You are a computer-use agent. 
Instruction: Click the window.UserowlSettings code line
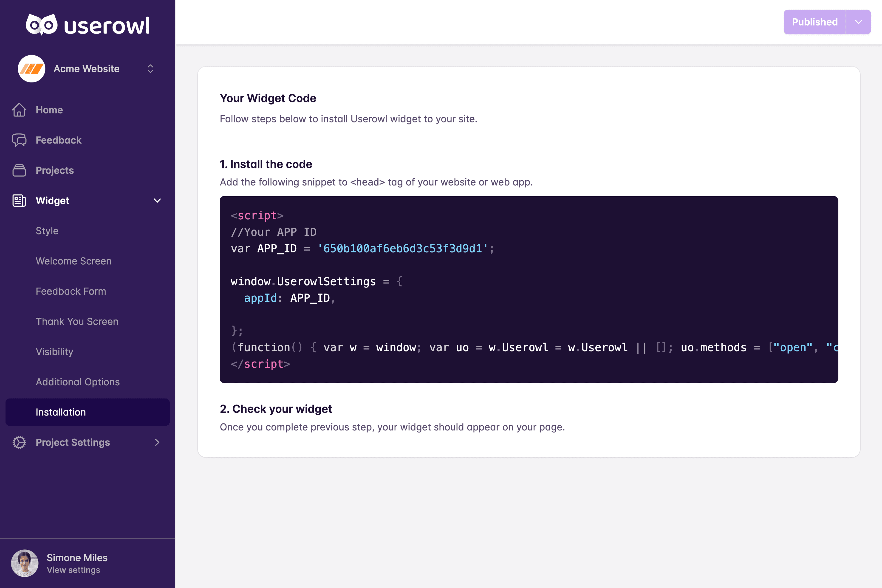pos(317,281)
